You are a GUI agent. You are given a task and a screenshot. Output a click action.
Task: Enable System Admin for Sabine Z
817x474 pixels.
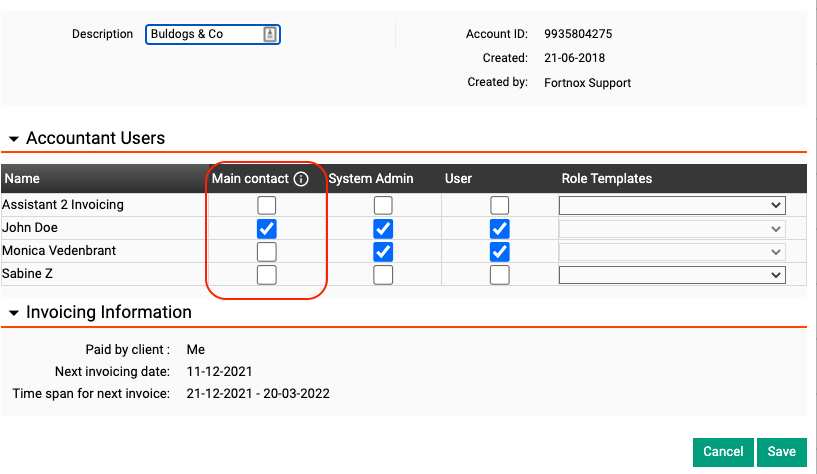pos(383,275)
